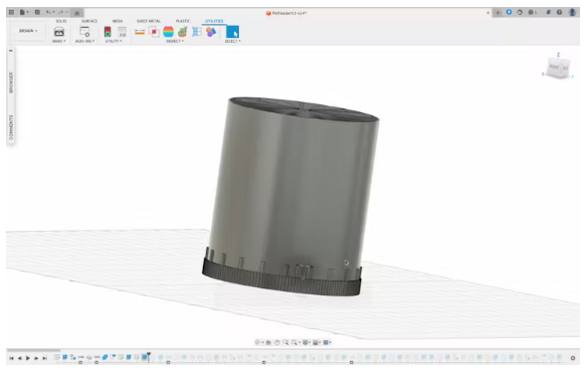Switch to the SHEET METAL tab
This screenshot has height=368, width=588.
148,21
